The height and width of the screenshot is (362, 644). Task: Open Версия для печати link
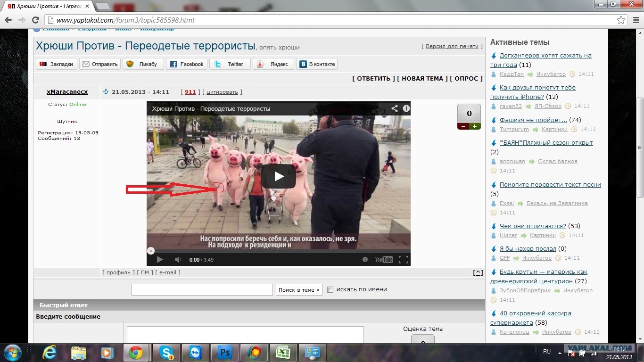452,46
